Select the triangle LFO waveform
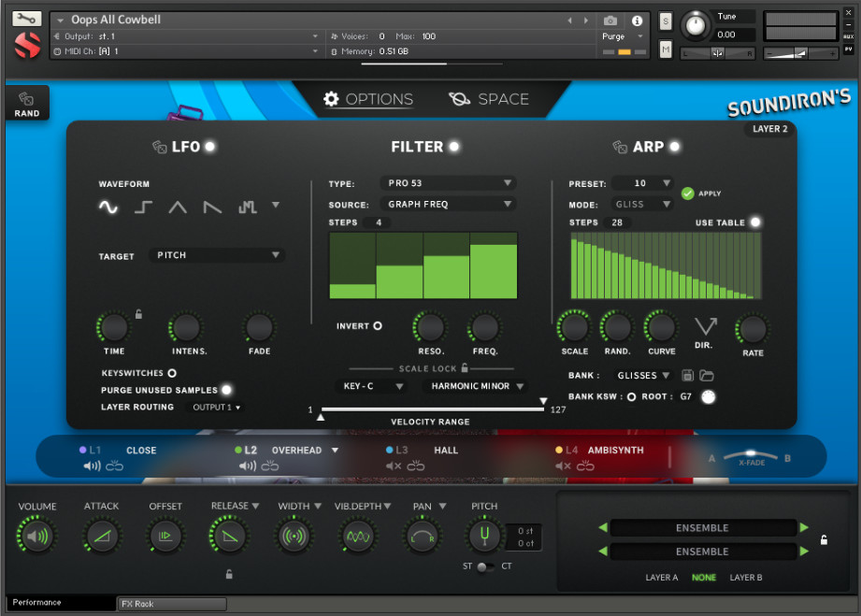Viewport: 861px width, 616px height. tap(178, 207)
